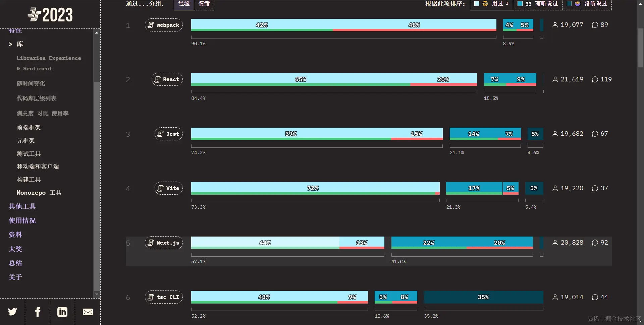Click the scroll icon in Vite label
Screen dimensions: 644x325
coord(161,188)
